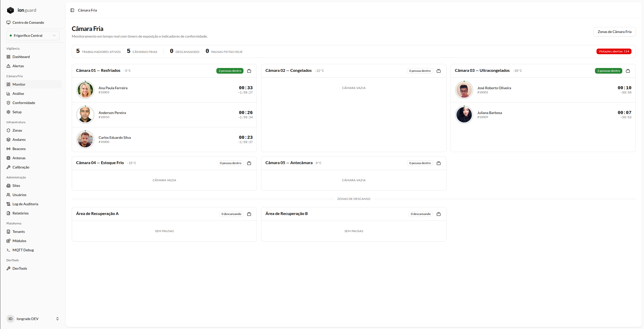Open camera icon for Área de Recuperação B
Viewport: 644px width, 329px height.
[x=439, y=214]
